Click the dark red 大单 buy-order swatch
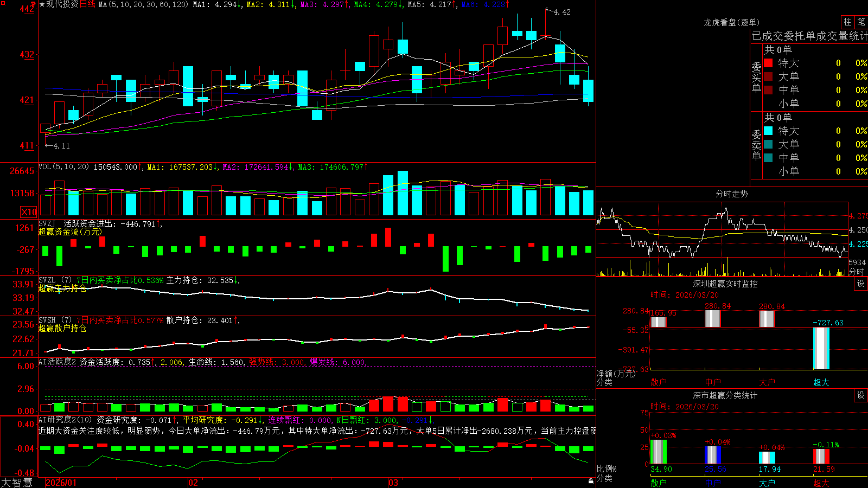Screen dimensions: 868x488 (x=768, y=76)
